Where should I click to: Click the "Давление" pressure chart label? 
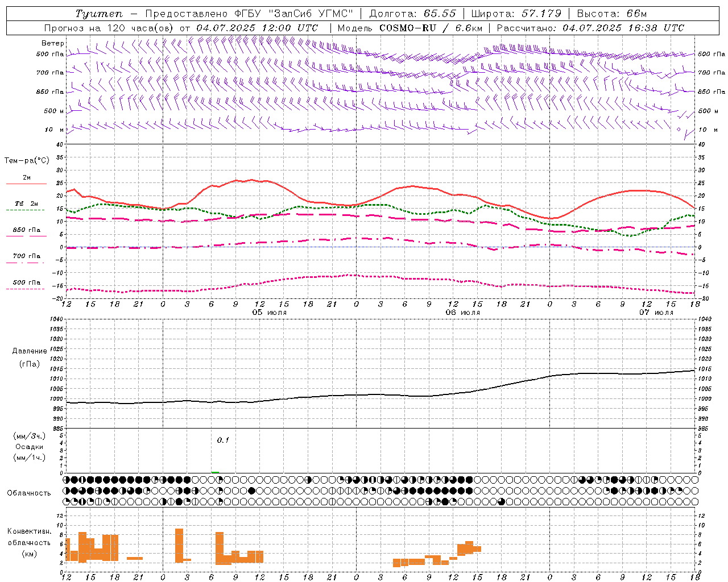click(x=30, y=351)
